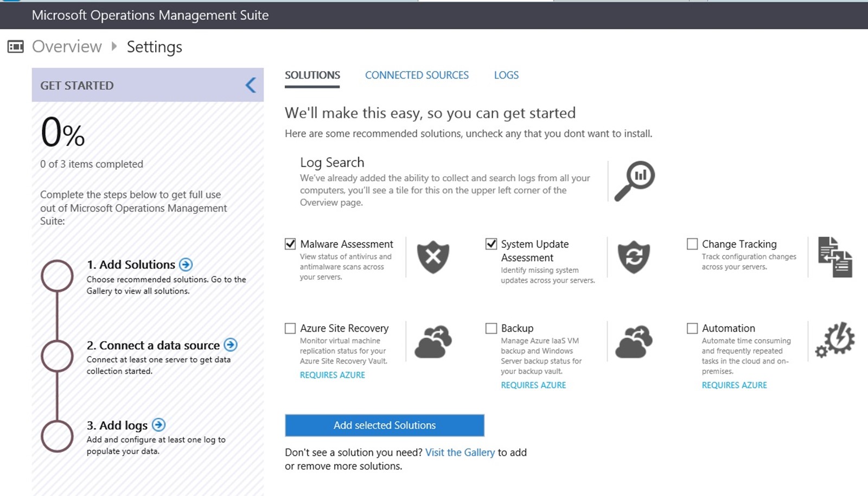Click the Change Tracking label
868x496 pixels.
click(x=739, y=244)
